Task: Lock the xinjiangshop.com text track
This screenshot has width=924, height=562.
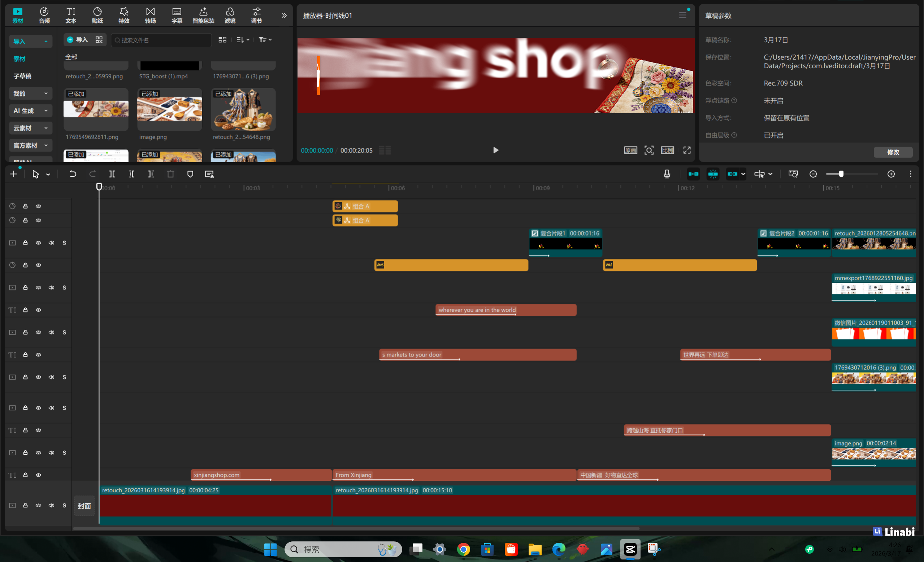Action: (26, 475)
